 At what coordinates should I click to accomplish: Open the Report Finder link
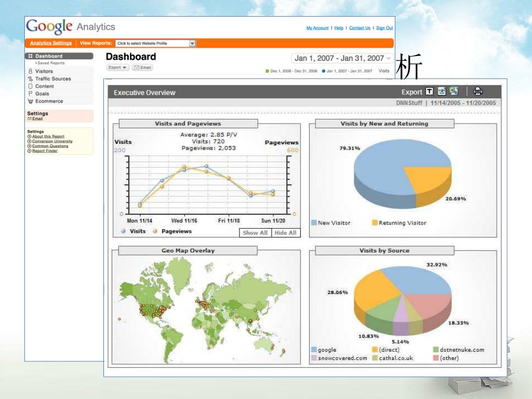45,151
